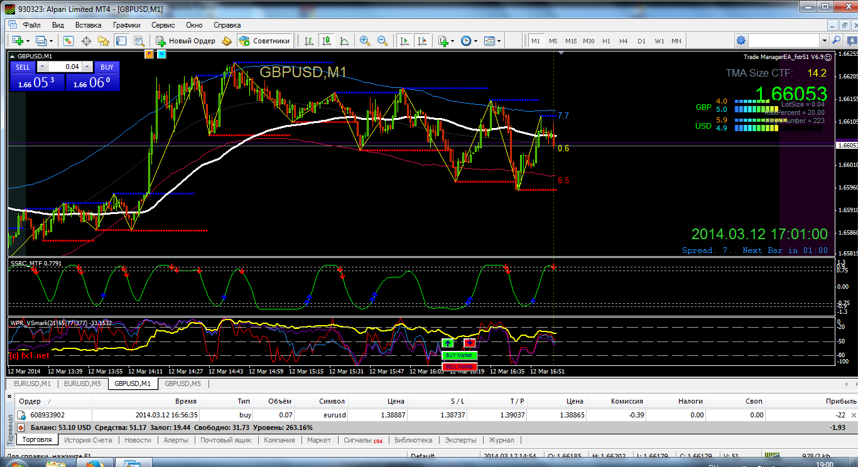Select the H1 timeframe
Image resolution: width=868 pixels, height=467 pixels.
(606, 41)
